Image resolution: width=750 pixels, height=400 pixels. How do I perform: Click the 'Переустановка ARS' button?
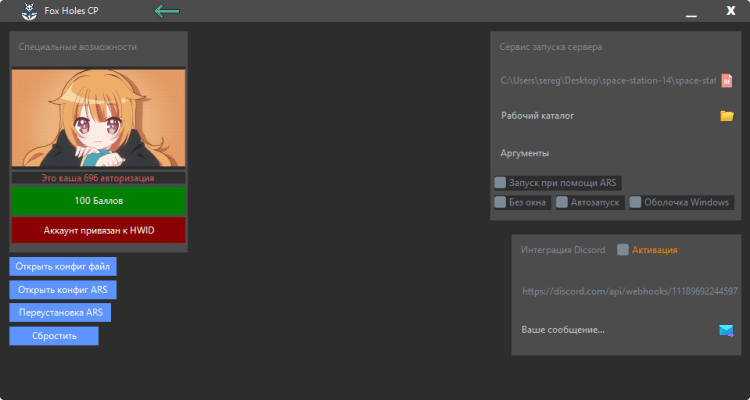click(x=60, y=312)
